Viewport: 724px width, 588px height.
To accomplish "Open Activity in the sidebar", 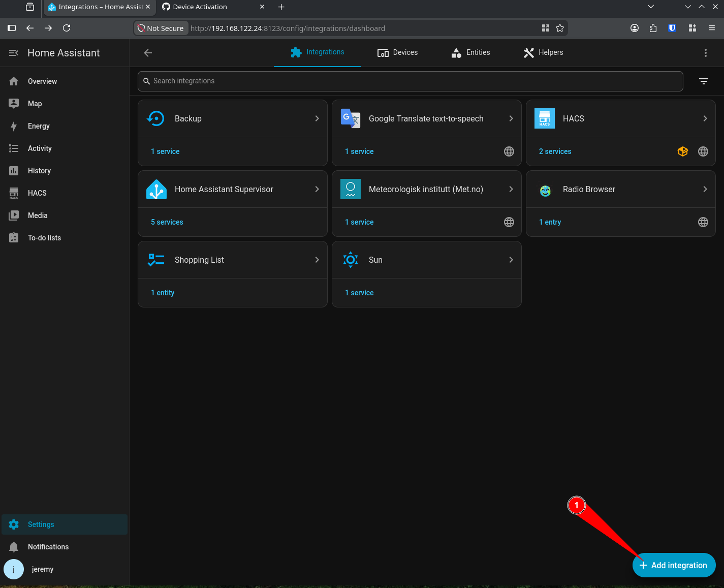I will [65, 148].
